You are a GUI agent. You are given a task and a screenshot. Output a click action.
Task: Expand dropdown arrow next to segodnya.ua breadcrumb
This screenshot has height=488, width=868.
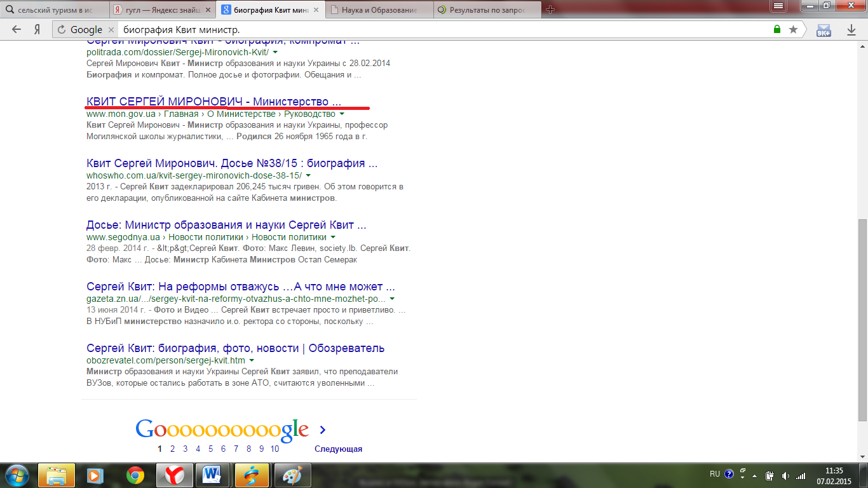click(x=333, y=237)
